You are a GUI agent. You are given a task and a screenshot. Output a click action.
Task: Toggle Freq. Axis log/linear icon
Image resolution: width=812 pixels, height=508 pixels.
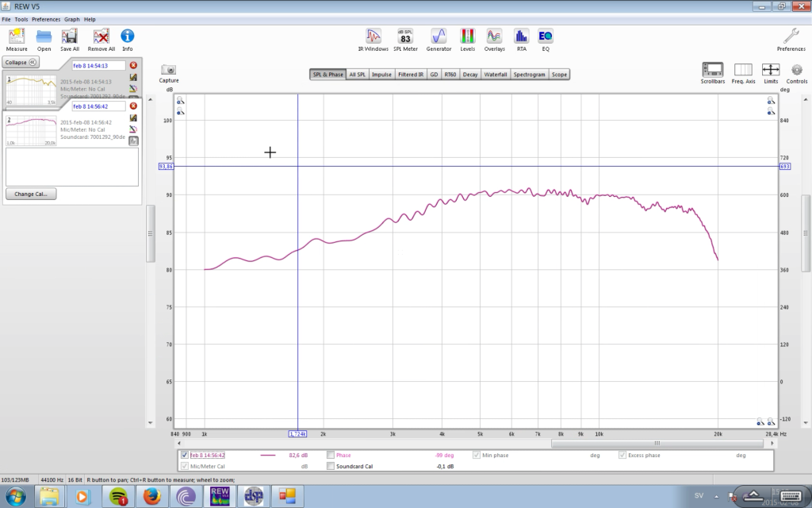point(743,70)
